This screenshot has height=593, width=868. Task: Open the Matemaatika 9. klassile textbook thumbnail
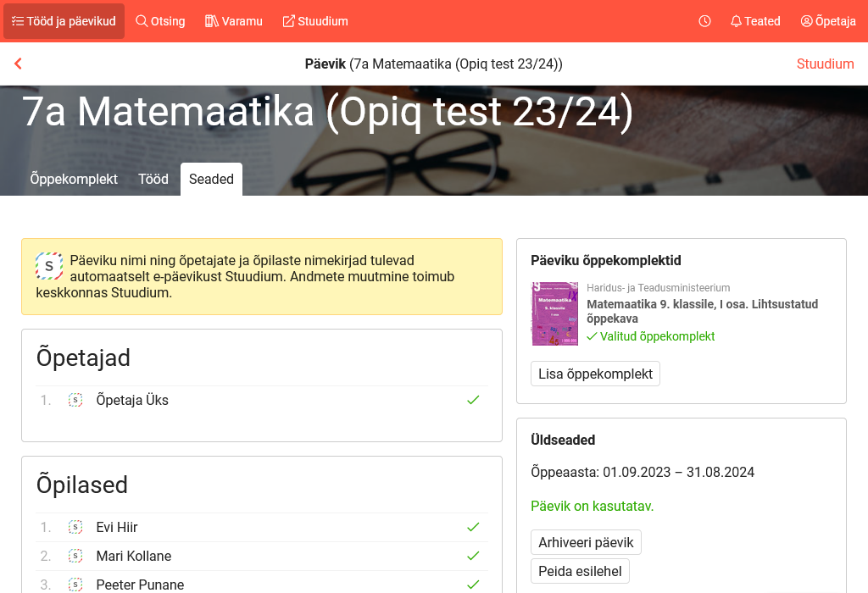click(x=554, y=313)
